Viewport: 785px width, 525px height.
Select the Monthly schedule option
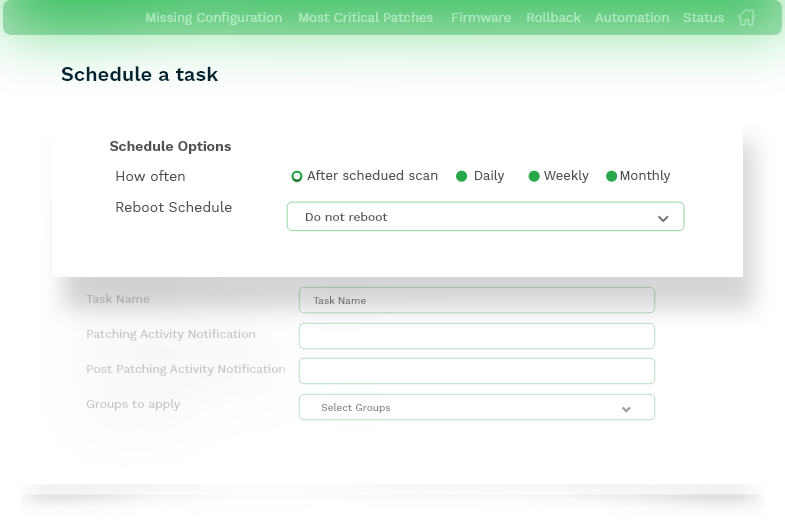click(x=612, y=176)
